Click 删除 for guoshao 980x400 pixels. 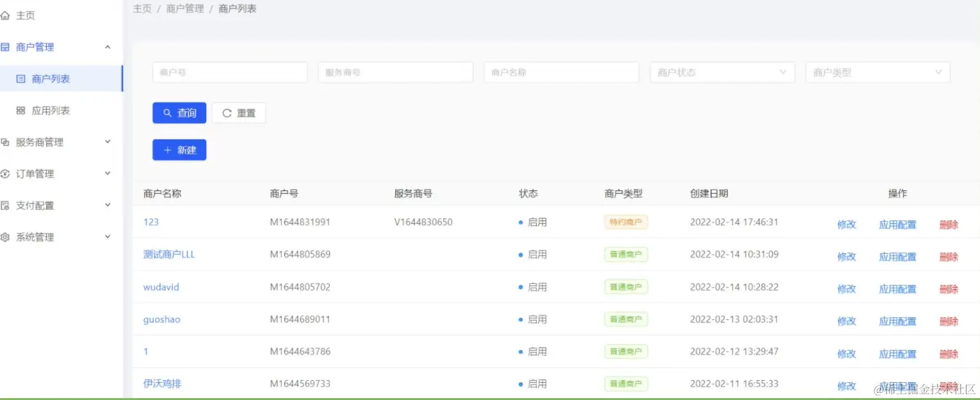click(949, 321)
